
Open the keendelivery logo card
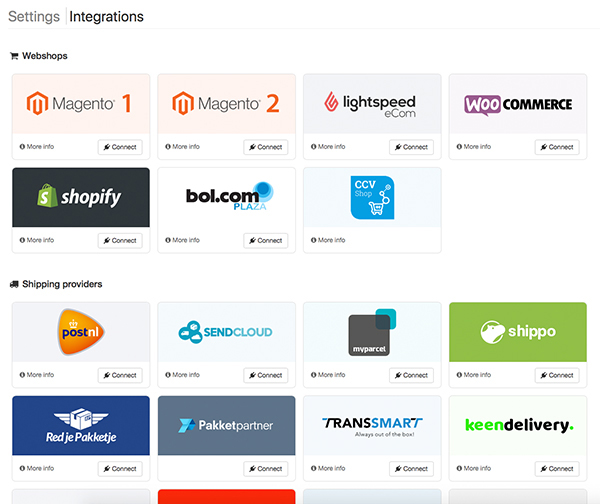(x=518, y=426)
